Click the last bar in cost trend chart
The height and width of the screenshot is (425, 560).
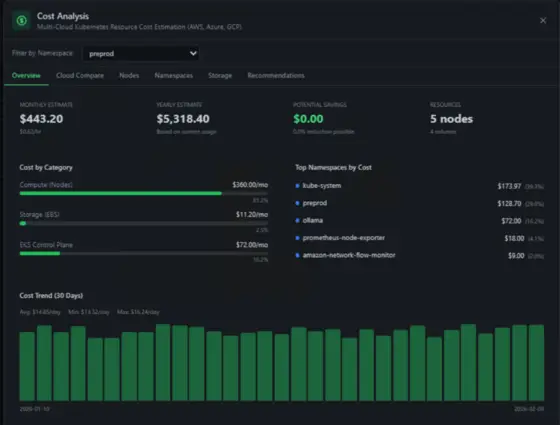click(x=536, y=362)
